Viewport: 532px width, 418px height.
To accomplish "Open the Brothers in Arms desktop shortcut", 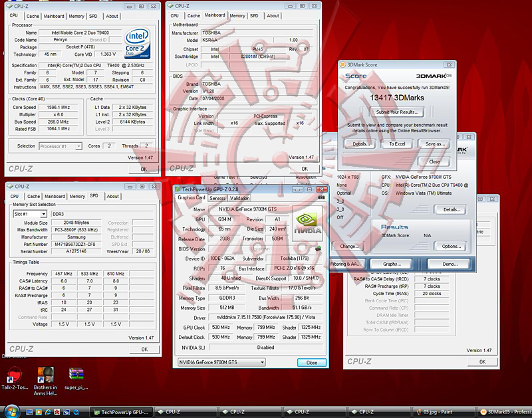I will pos(45,381).
